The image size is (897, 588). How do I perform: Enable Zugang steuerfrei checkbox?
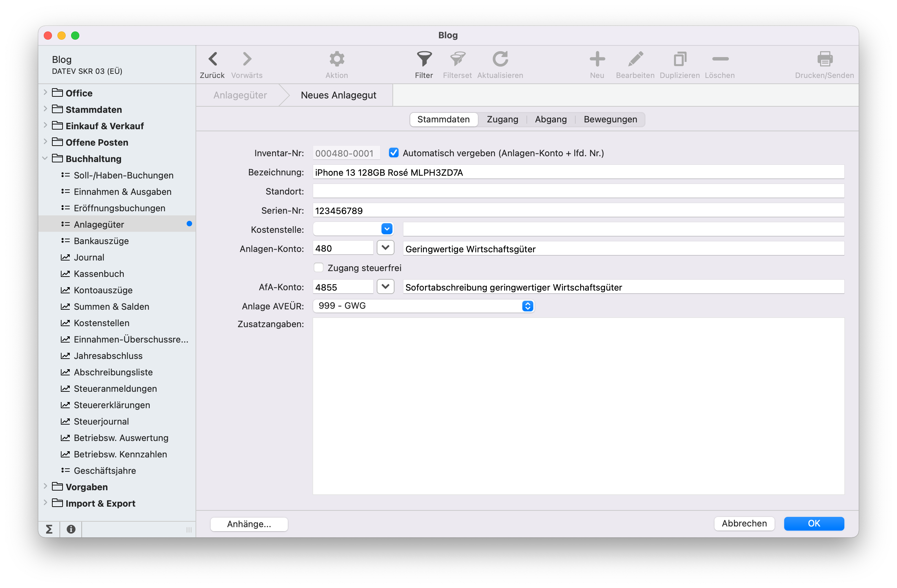point(319,268)
